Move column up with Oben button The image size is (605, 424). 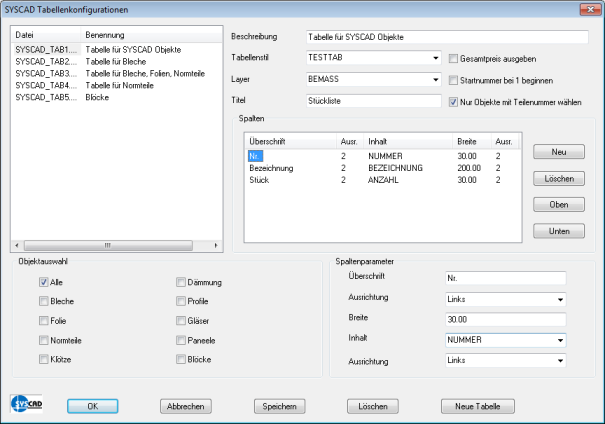(559, 204)
